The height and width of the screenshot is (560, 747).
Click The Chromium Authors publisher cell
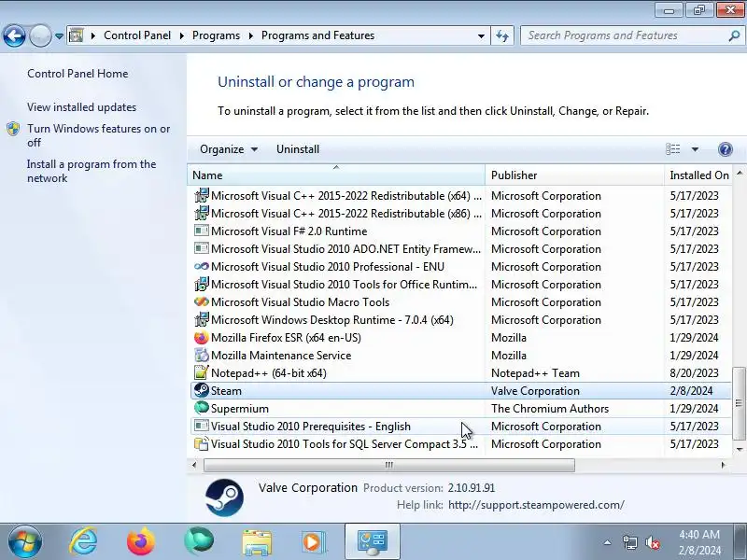(x=550, y=409)
